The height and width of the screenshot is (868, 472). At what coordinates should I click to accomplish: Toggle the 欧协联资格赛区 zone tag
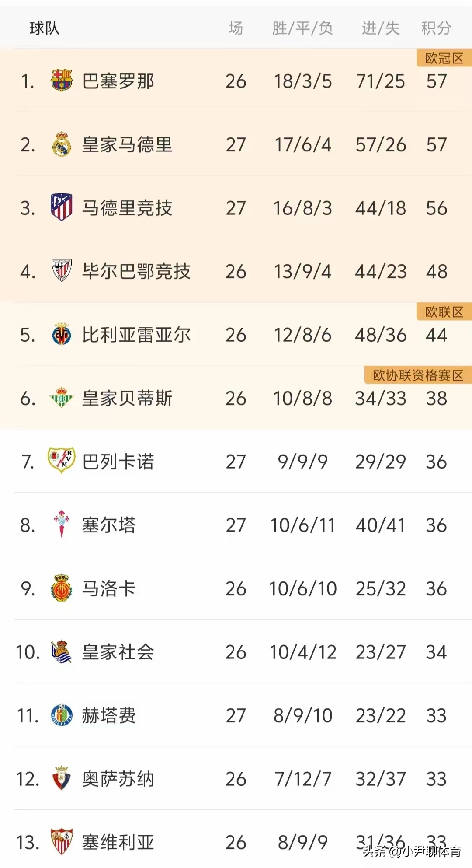417,375
